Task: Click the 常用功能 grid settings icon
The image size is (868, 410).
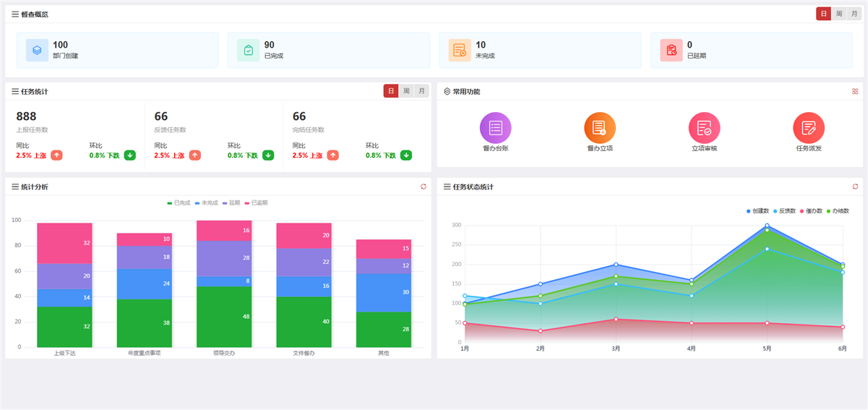Action: tap(855, 91)
